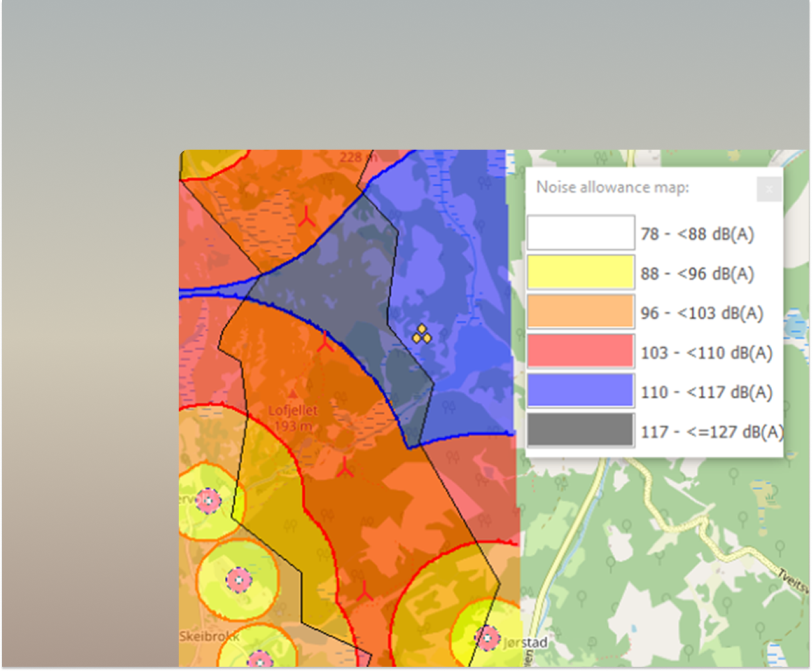Image resolution: width=812 pixels, height=671 pixels.
Task: Click the 'Noise allowance map:' legend title
Action: [612, 188]
